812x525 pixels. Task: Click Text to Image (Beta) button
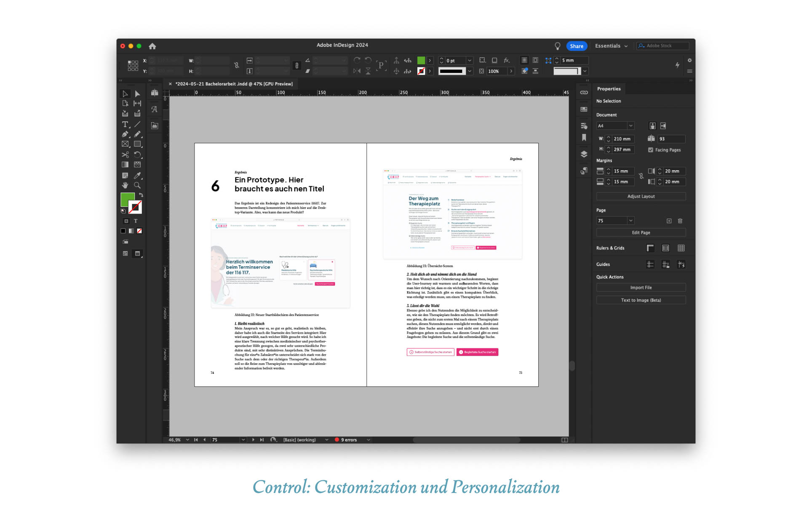click(x=641, y=300)
